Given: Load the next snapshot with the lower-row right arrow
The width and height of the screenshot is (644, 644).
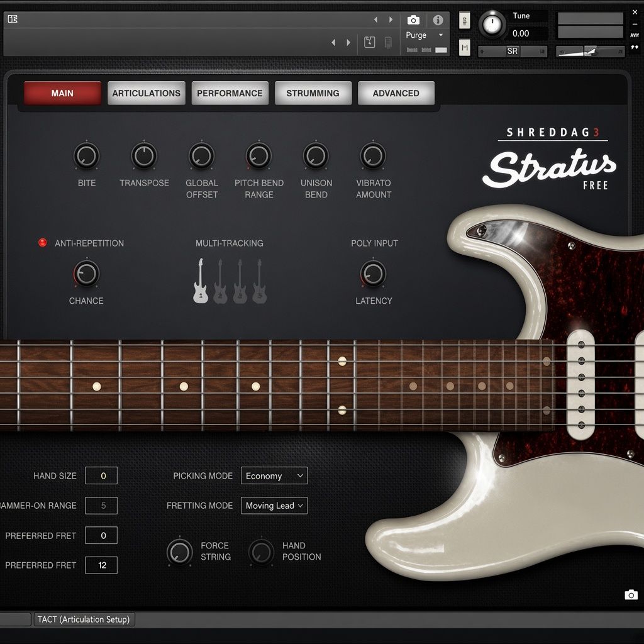Looking at the screenshot, I should pos(348,42).
